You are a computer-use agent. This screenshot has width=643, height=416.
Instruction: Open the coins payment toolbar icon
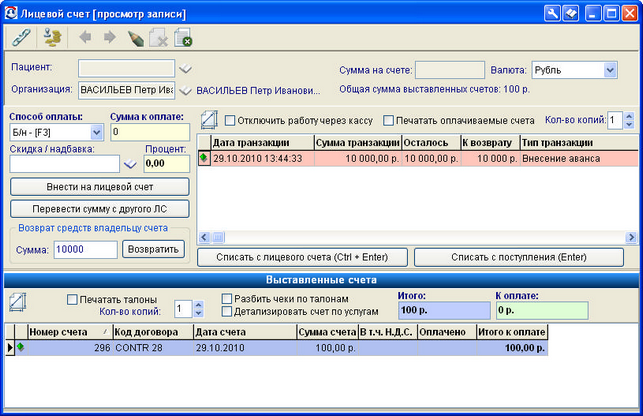point(52,37)
